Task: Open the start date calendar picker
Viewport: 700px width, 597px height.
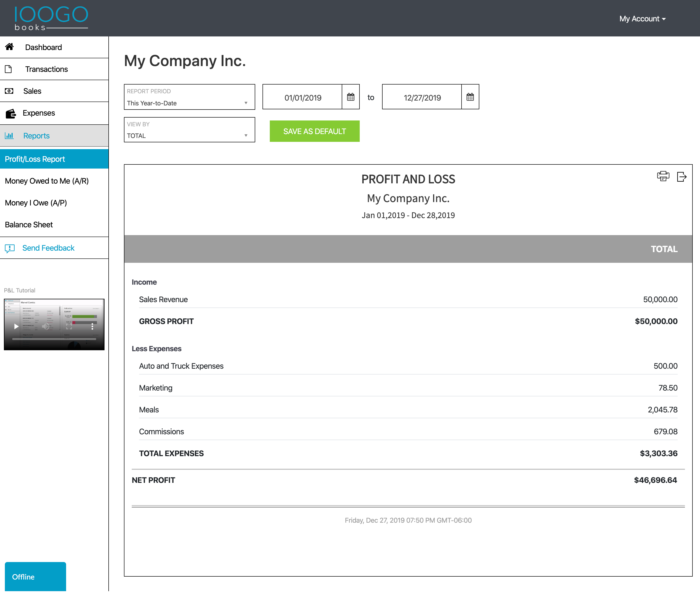Action: click(351, 97)
